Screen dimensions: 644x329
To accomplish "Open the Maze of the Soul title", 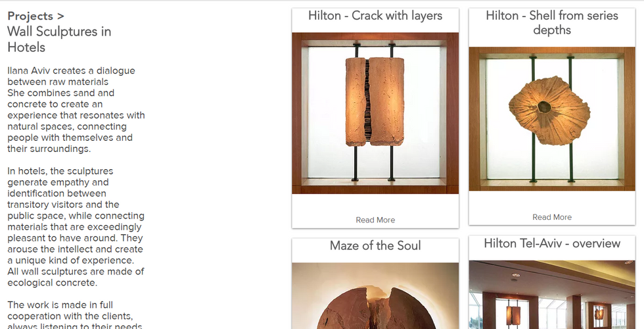I will [375, 245].
